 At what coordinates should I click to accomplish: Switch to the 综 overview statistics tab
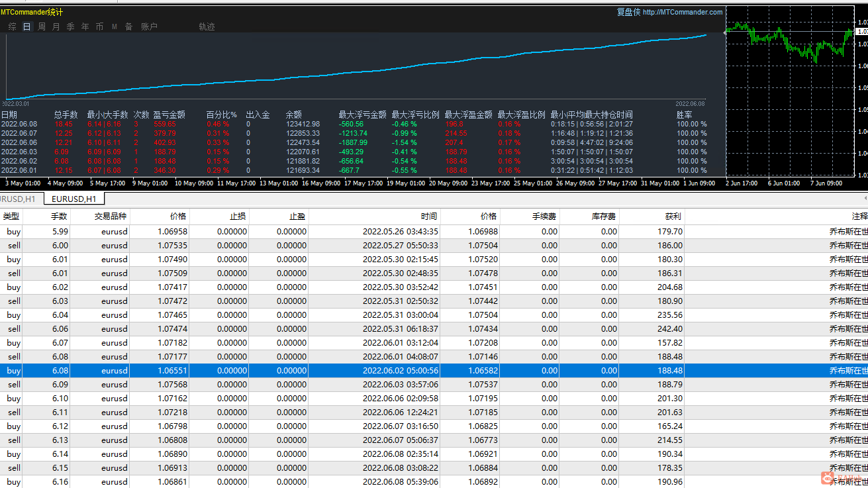click(x=12, y=27)
